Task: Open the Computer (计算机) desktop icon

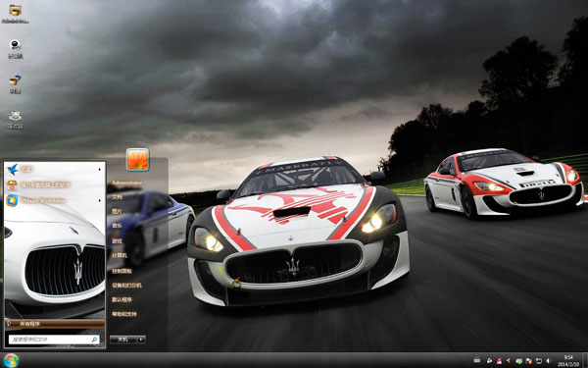Action: click(x=16, y=48)
